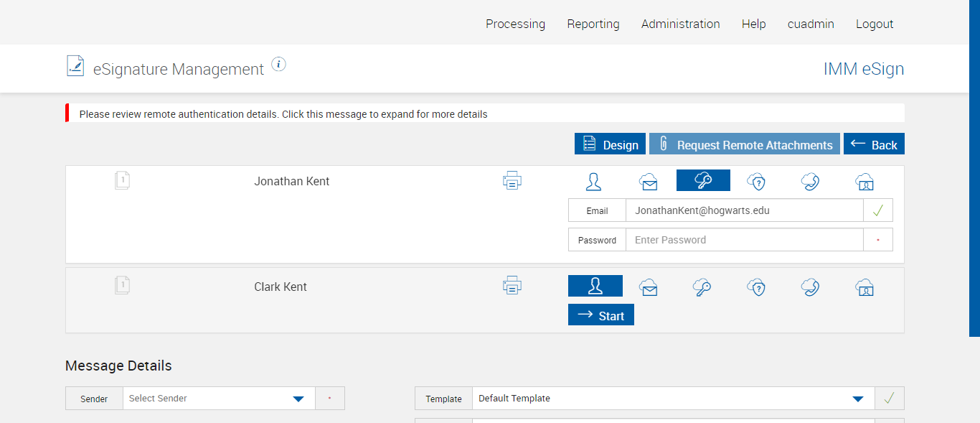Click the Request Remote Attachments button
The height and width of the screenshot is (423, 980).
click(744, 144)
